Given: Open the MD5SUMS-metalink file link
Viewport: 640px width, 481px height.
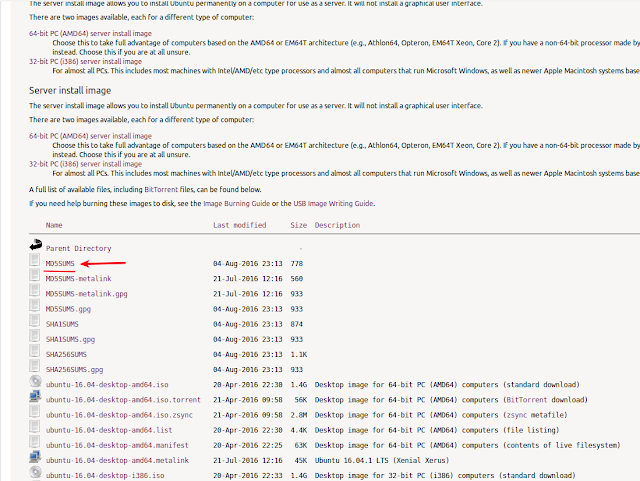Looking at the screenshot, I should pyautogui.click(x=78, y=278).
